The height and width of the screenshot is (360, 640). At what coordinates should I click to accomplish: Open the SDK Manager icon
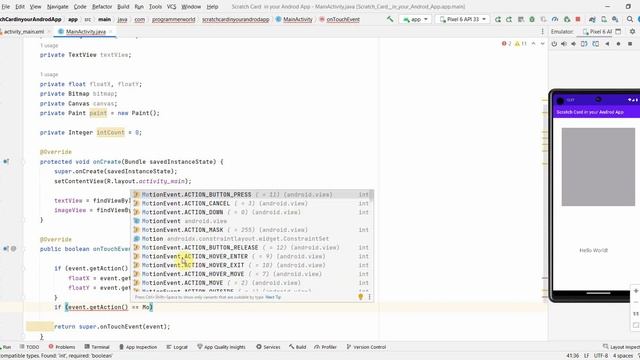[x=616, y=19]
